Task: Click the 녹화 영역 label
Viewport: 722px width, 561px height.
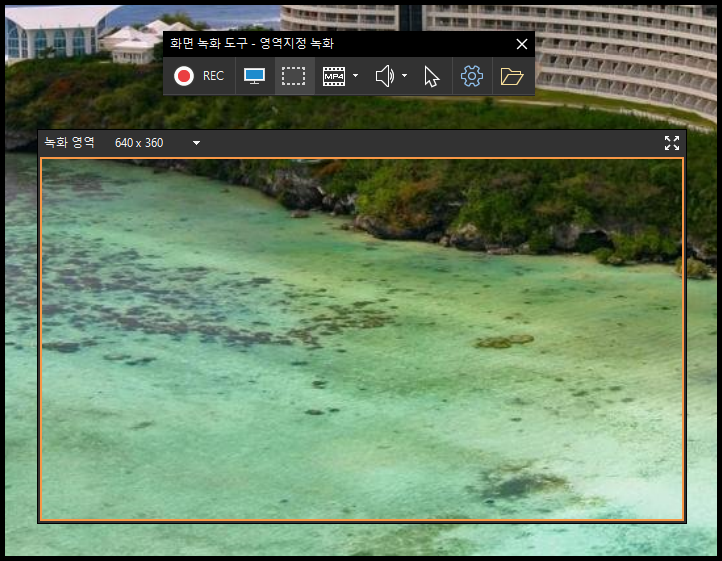Action: [x=70, y=142]
